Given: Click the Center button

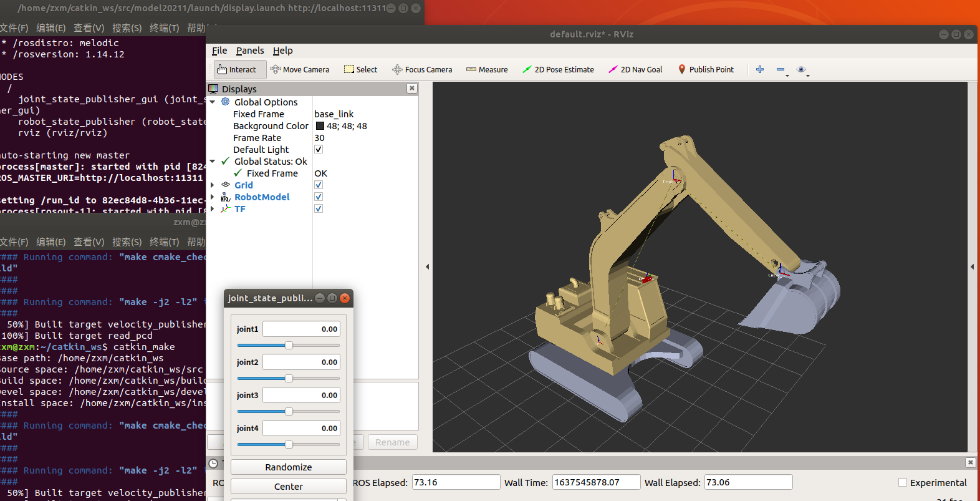Looking at the screenshot, I should pyautogui.click(x=289, y=487).
